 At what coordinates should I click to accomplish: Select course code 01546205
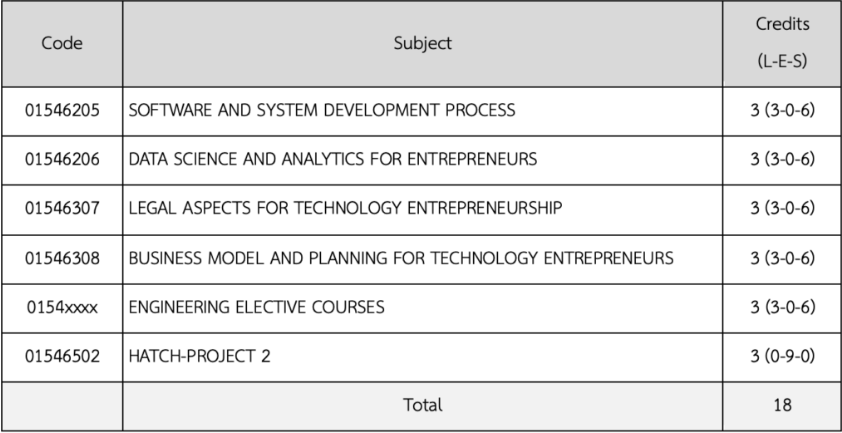pyautogui.click(x=62, y=111)
